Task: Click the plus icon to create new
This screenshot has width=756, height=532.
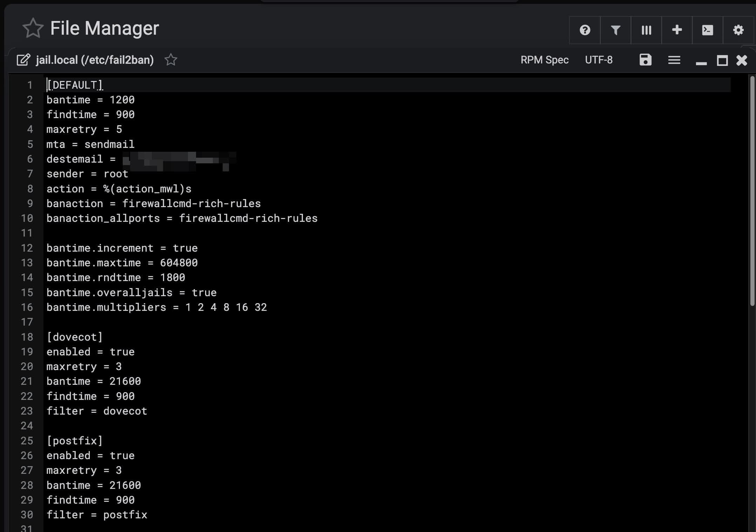Action: (x=677, y=30)
